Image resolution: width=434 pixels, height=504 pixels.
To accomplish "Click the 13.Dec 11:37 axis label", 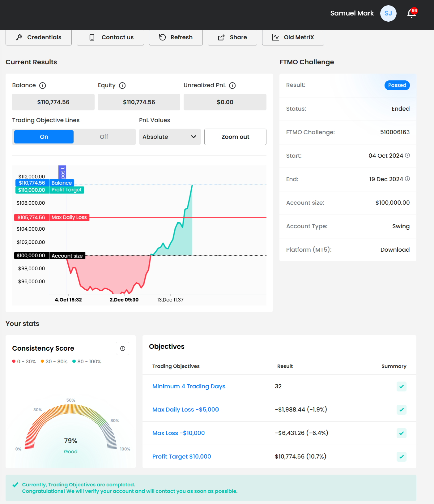I will point(170,300).
